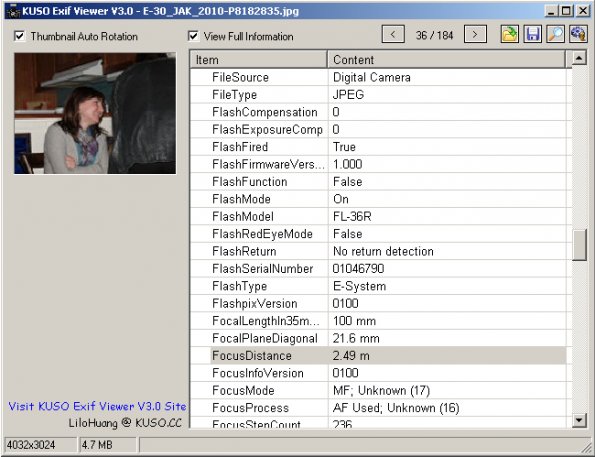
Task: Click the scrollbar up arrow
Action: 579,58
